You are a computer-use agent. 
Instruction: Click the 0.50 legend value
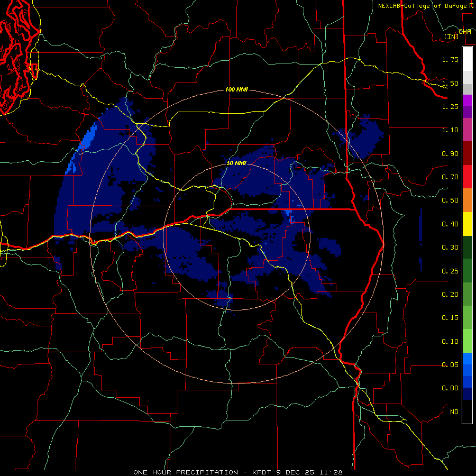450,200
